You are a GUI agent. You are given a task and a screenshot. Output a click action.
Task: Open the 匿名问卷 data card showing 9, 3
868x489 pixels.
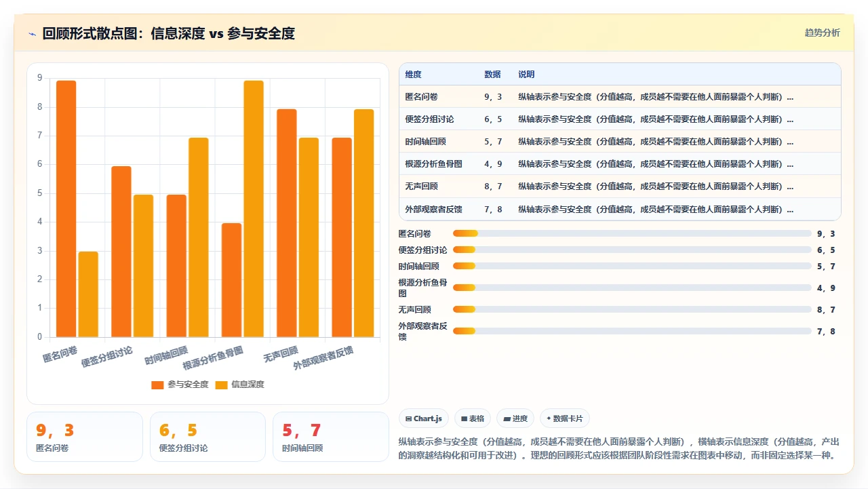point(85,437)
